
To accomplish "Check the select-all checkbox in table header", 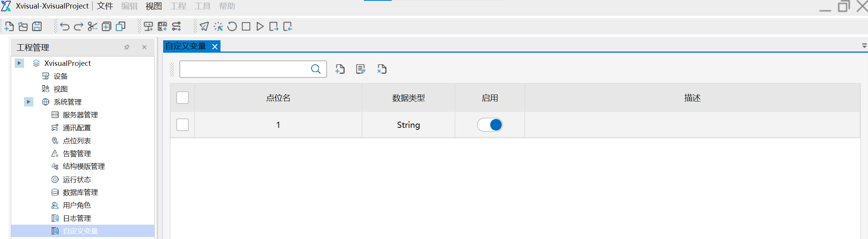I will (x=183, y=98).
